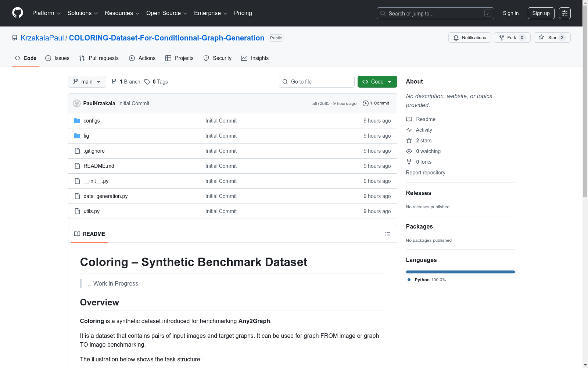The height and width of the screenshot is (368, 588).
Task: Click the page vertical scrollbar thumb
Action: coord(585,101)
